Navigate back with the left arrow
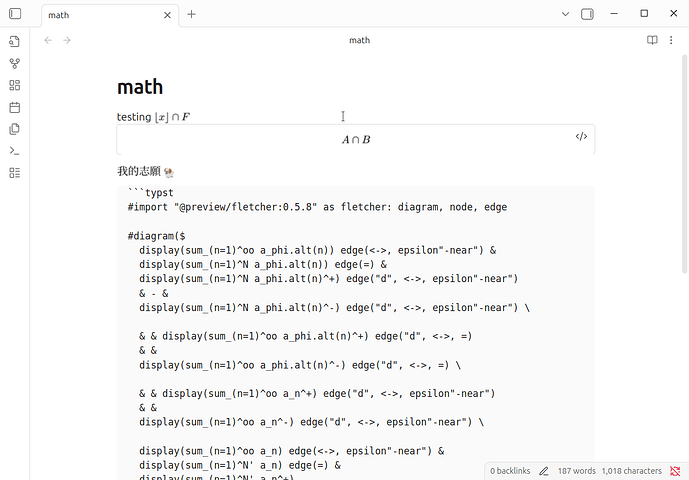Screen dimensions: 689x480 (x=48, y=40)
